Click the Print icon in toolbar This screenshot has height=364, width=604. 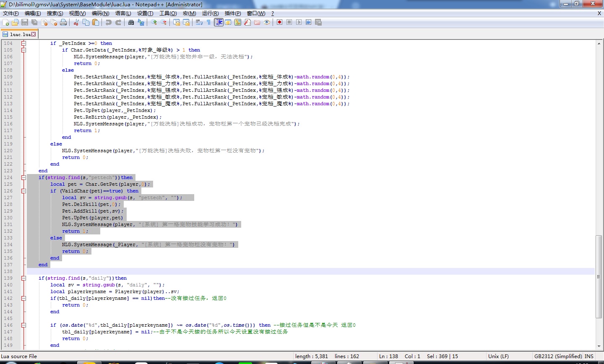coord(63,22)
